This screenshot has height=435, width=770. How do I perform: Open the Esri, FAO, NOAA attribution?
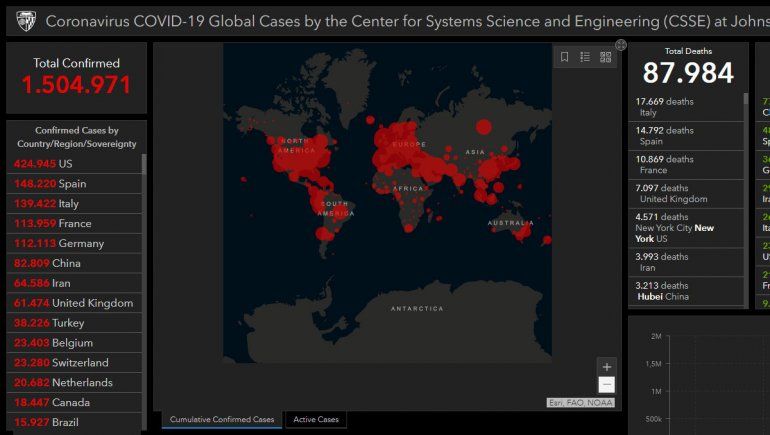pyautogui.click(x=581, y=402)
